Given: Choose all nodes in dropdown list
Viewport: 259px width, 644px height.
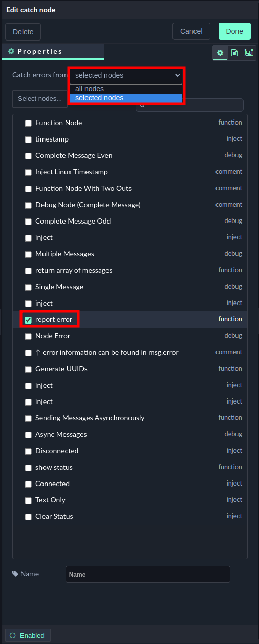Looking at the screenshot, I should [126, 89].
